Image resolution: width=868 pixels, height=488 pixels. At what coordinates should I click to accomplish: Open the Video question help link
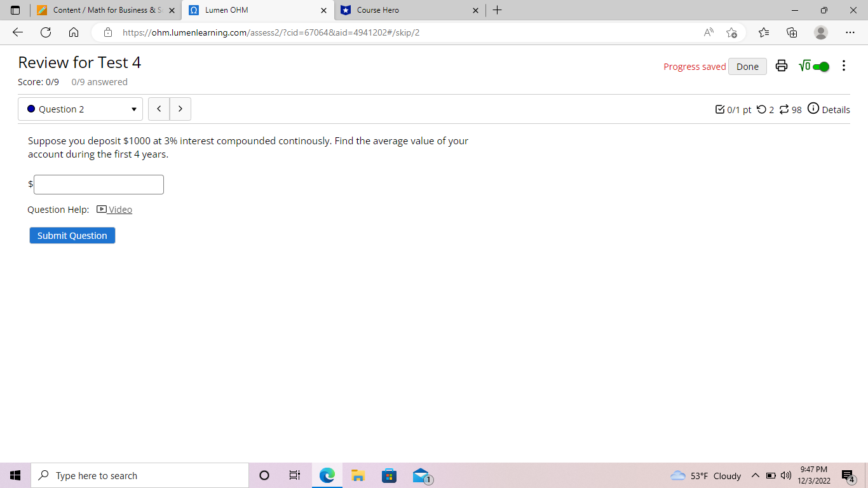114,210
